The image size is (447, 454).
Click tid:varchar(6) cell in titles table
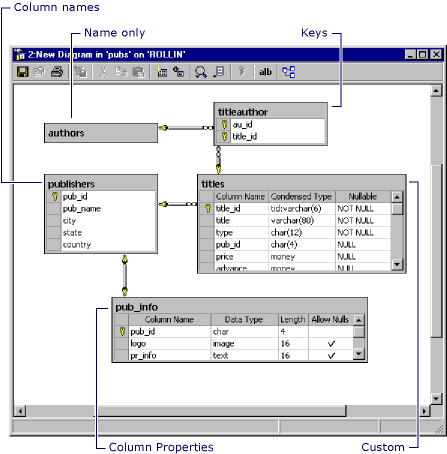(302, 209)
